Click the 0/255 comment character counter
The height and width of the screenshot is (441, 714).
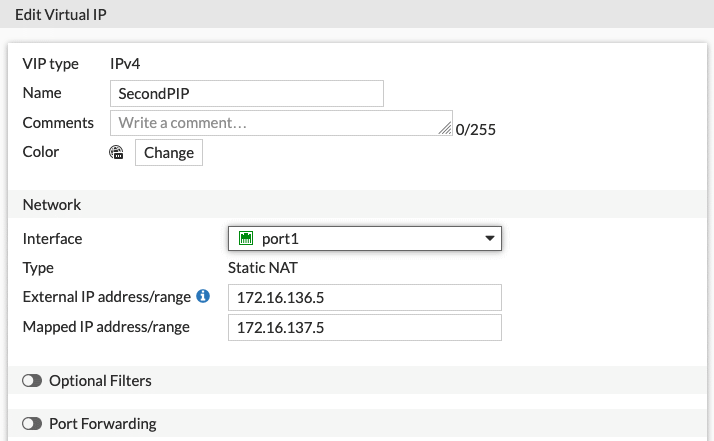(476, 129)
